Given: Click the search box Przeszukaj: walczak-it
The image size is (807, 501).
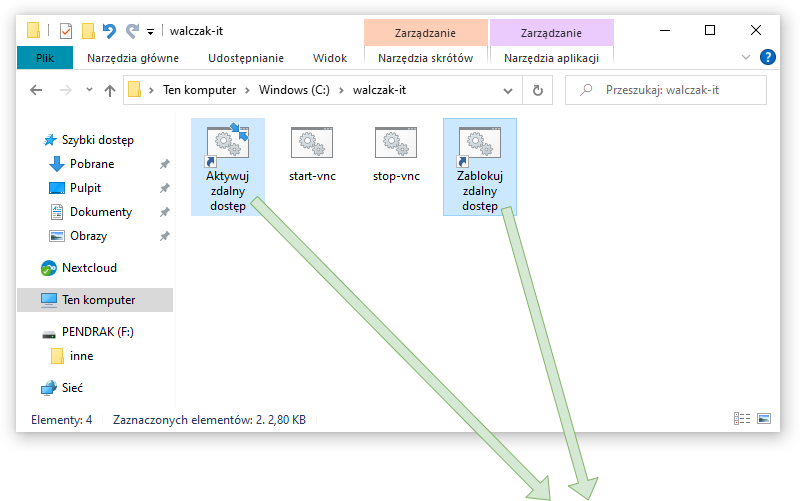Looking at the screenshot, I should click(x=666, y=90).
